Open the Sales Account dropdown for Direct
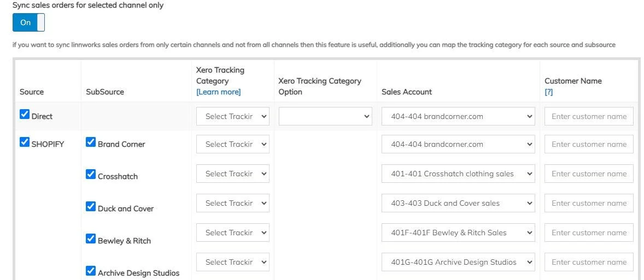Viewport: 644px width, 280px height. coord(458,116)
